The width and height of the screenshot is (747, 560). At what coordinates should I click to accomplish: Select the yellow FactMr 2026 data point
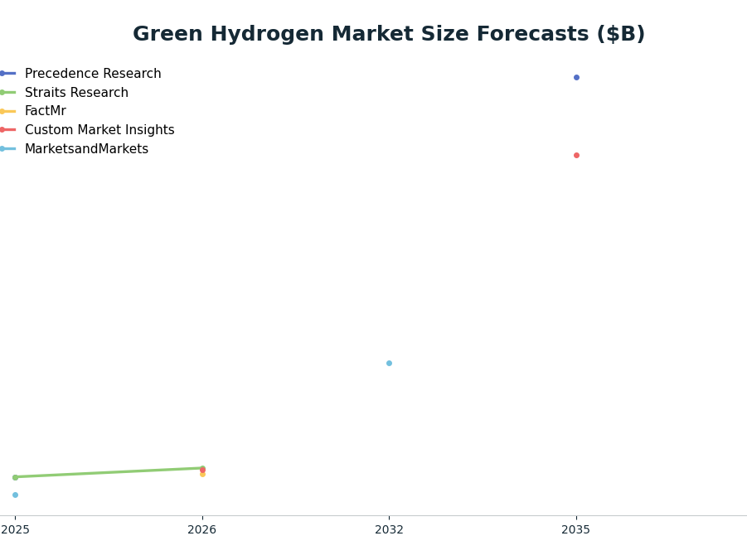202,475
